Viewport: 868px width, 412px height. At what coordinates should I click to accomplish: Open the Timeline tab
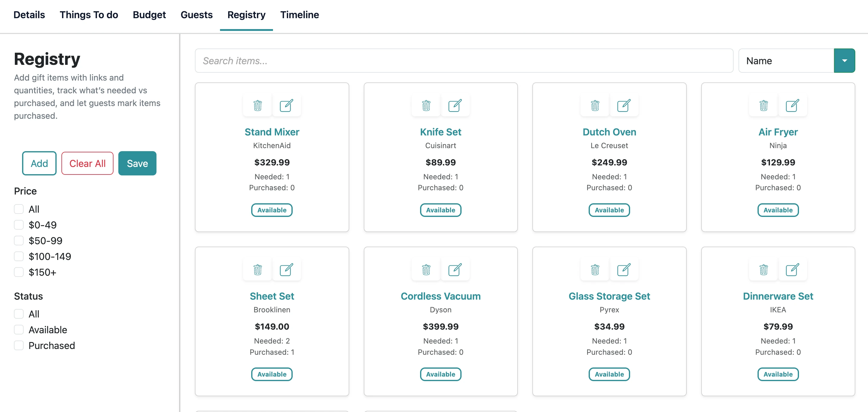click(300, 15)
